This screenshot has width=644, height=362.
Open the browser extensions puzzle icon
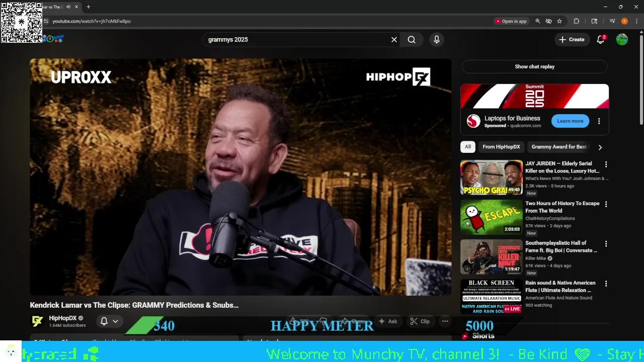coord(577,21)
